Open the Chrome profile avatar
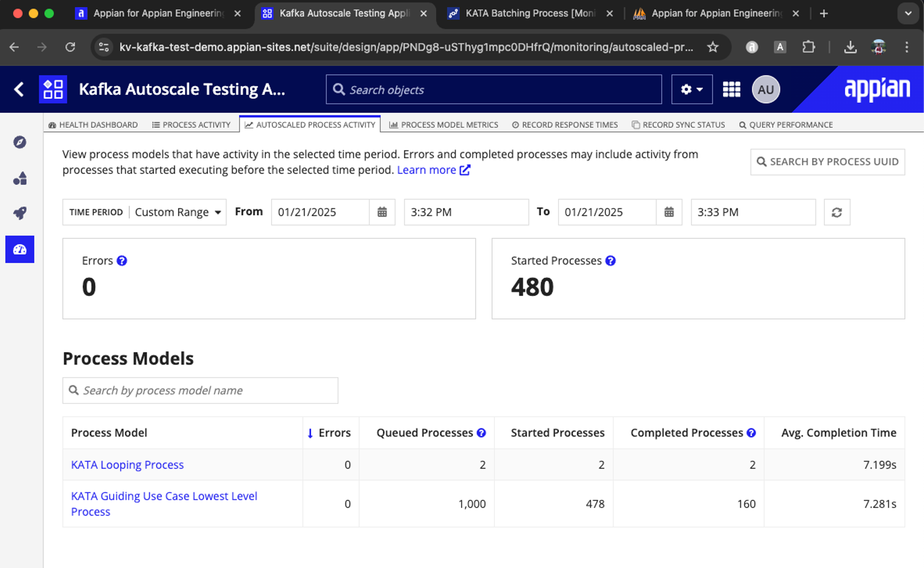924x568 pixels. (x=879, y=47)
